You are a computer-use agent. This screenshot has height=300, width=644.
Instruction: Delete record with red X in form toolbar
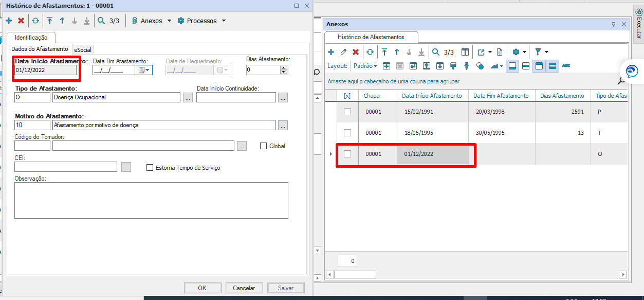tap(21, 21)
